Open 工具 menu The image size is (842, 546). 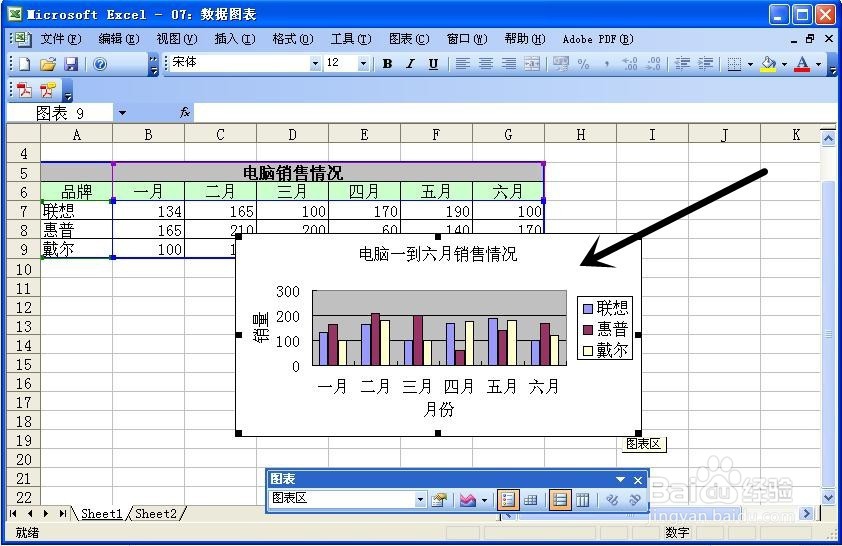click(351, 39)
